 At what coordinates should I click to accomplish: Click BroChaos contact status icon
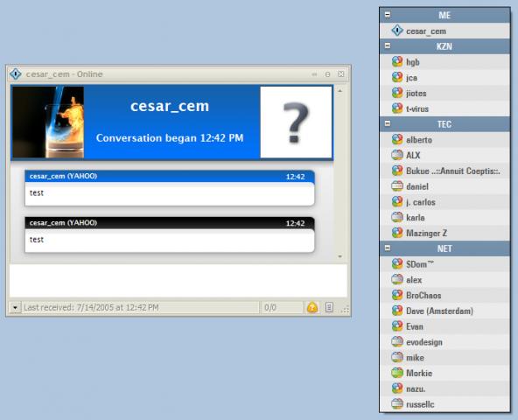[x=396, y=295]
